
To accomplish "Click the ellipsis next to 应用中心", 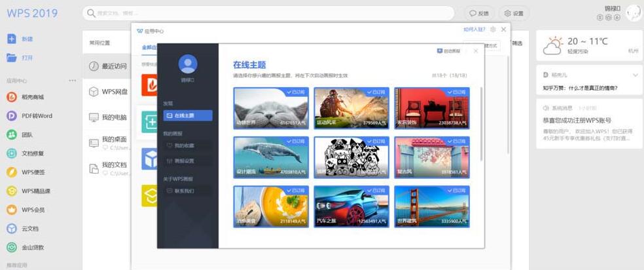I will coord(73,81).
